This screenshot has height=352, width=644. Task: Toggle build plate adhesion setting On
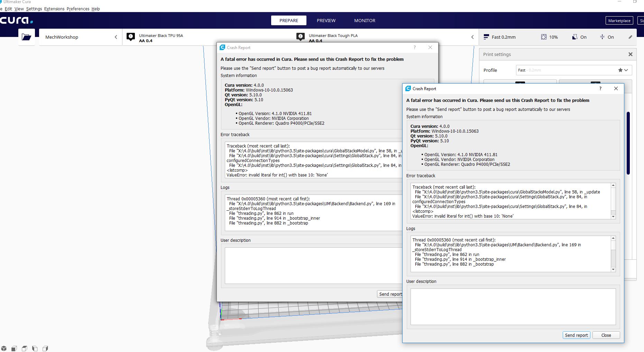pos(602,37)
